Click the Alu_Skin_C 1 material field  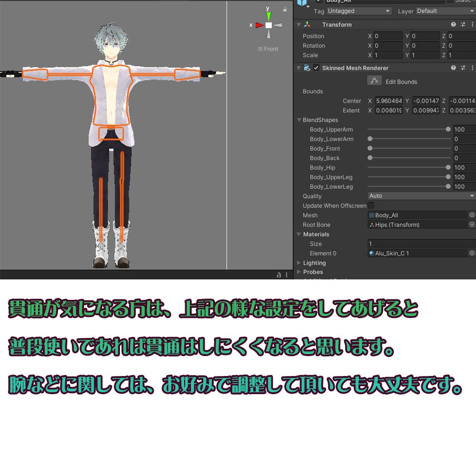click(x=418, y=253)
